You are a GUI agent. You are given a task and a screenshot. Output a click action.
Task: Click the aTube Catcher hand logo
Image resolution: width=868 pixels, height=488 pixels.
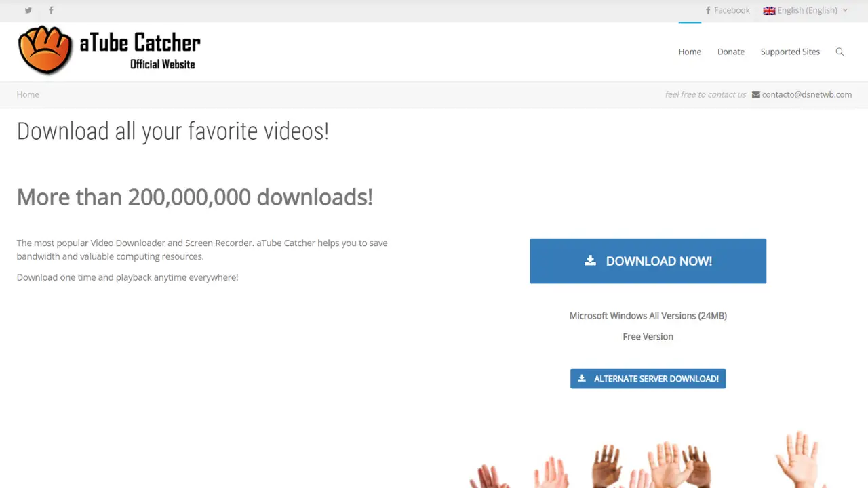[45, 49]
